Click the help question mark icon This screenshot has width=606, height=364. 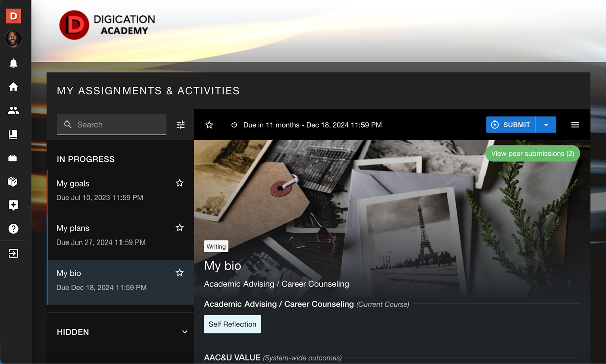pos(13,229)
